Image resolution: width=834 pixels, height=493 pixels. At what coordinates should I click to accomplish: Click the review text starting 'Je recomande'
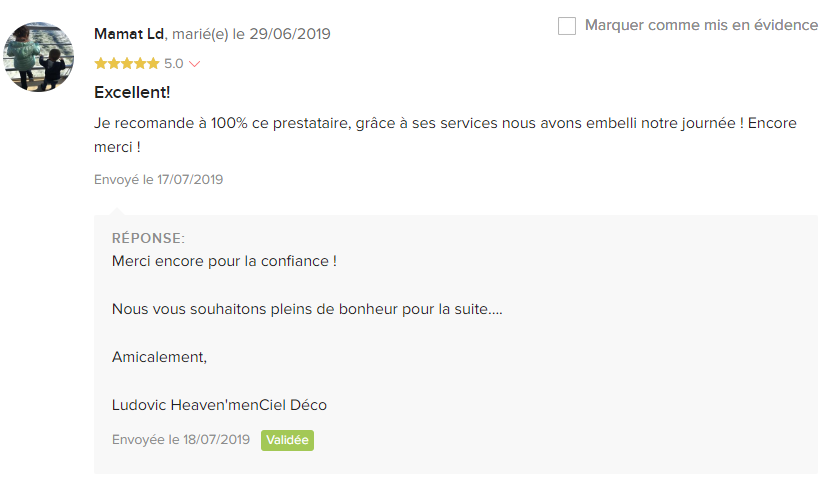tap(445, 135)
